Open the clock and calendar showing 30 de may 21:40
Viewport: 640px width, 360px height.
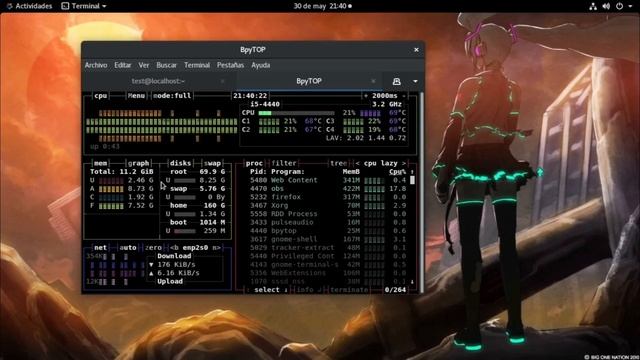pos(322,6)
